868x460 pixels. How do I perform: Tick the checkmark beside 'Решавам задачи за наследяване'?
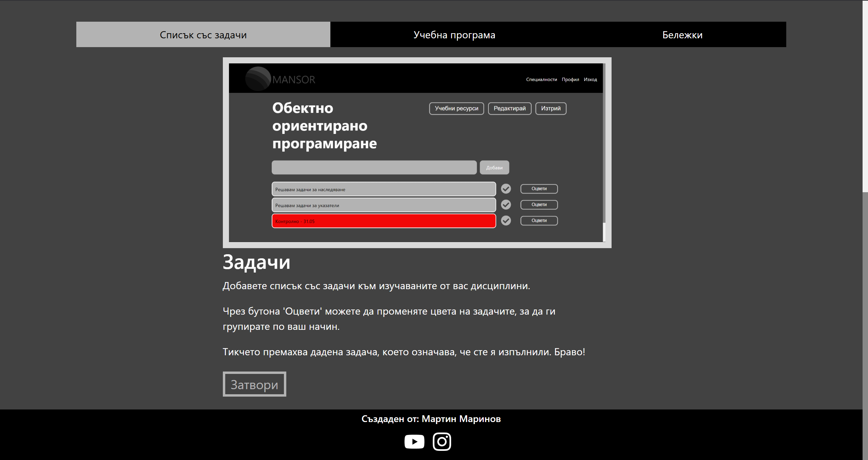(506, 189)
